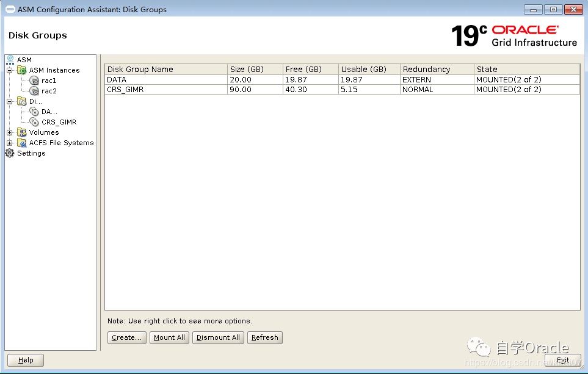588x374 pixels.
Task: Select the ASM Instances label
Action: pos(54,70)
